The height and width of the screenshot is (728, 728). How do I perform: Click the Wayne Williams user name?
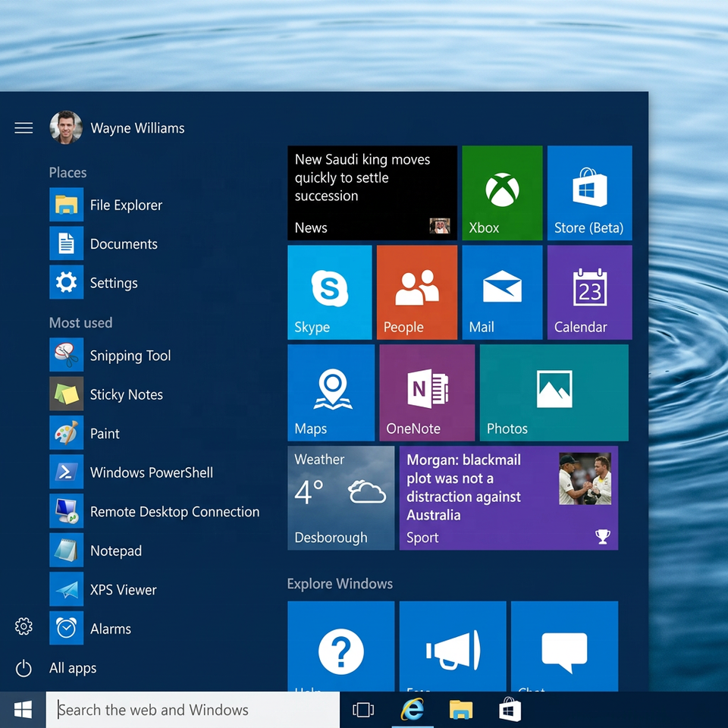click(137, 128)
